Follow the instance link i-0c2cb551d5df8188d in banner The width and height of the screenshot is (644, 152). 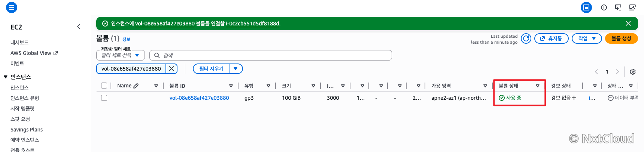pyautogui.click(x=253, y=24)
